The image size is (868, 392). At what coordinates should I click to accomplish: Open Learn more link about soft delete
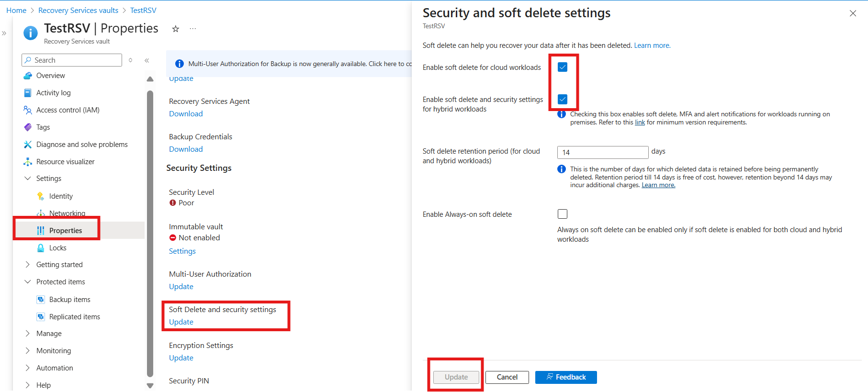click(x=652, y=45)
